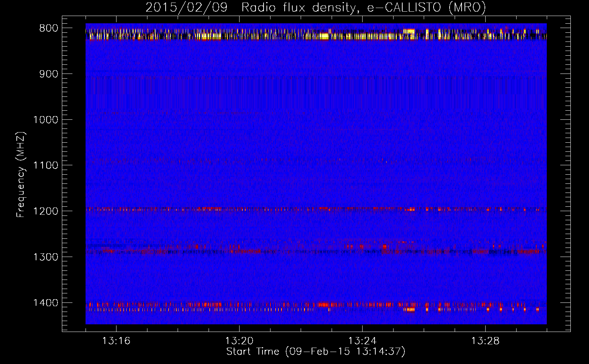
Task: Click the 13:24 time tick label
Action: [x=362, y=341]
